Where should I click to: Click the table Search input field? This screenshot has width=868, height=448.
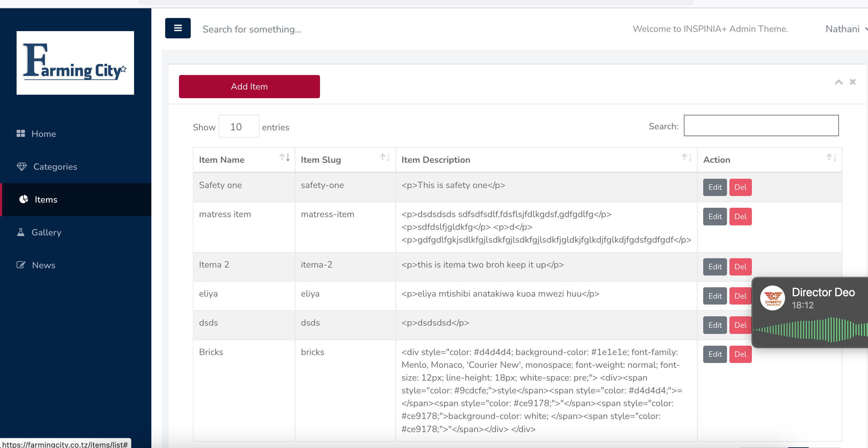[761, 126]
